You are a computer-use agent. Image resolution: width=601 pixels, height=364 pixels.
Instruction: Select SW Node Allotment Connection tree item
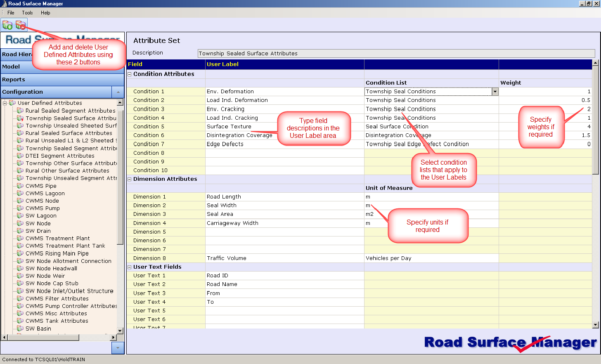(69, 261)
